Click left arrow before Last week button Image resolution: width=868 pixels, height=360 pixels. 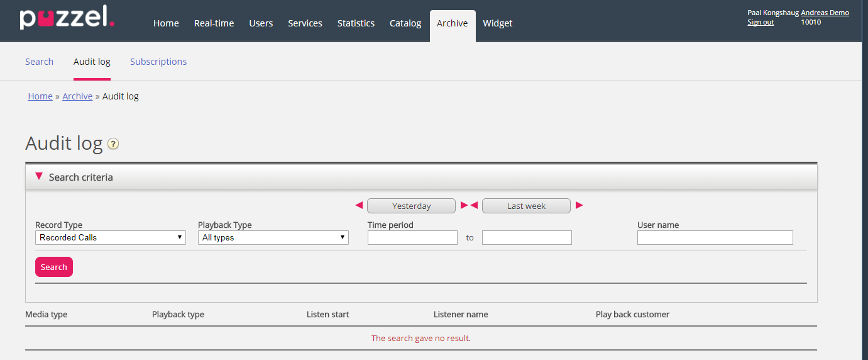click(x=475, y=206)
